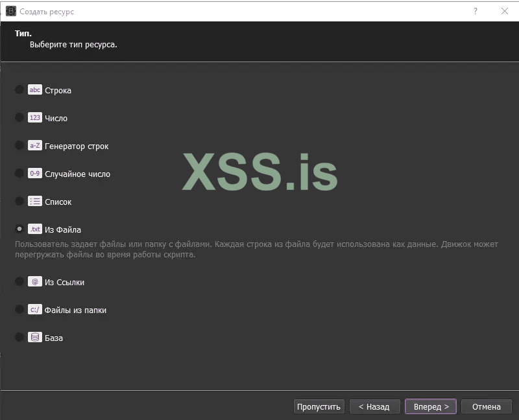The width and height of the screenshot is (519, 420).
Task: Click the Из Ссылки label text
Action: tap(64, 282)
